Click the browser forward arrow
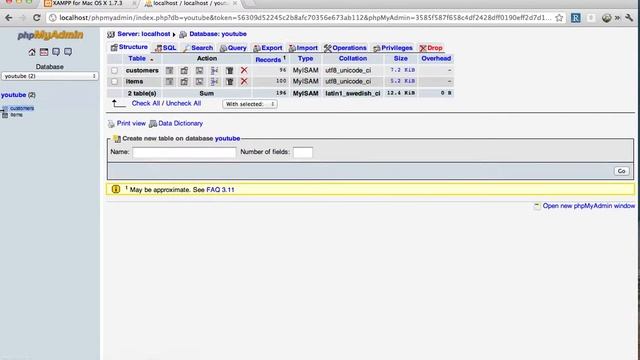The height and width of the screenshot is (360, 640). tap(22, 18)
